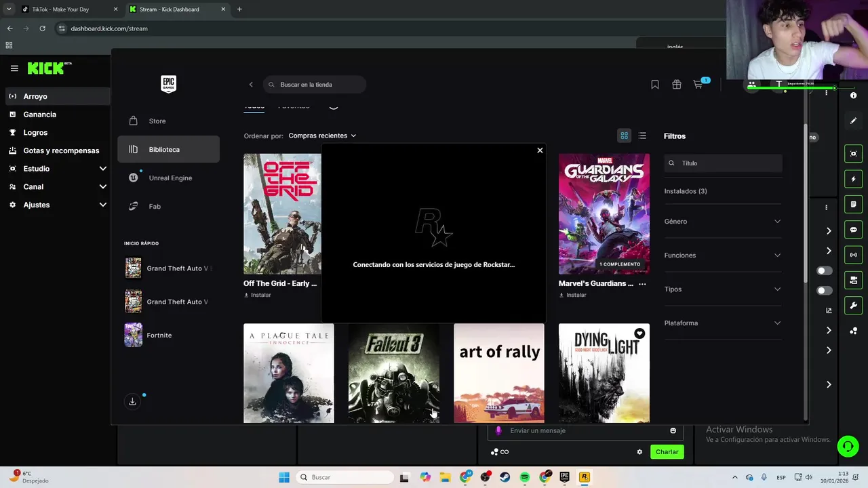Expand the Género filter

click(x=723, y=222)
